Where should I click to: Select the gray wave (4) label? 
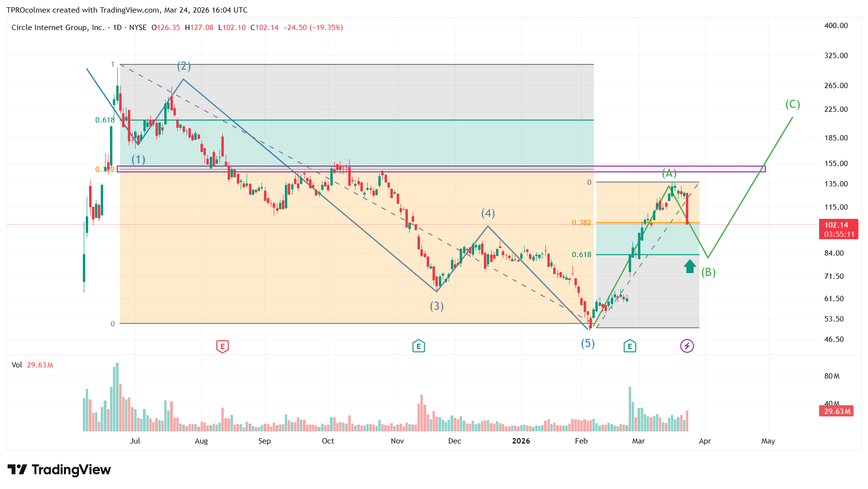pyautogui.click(x=488, y=213)
